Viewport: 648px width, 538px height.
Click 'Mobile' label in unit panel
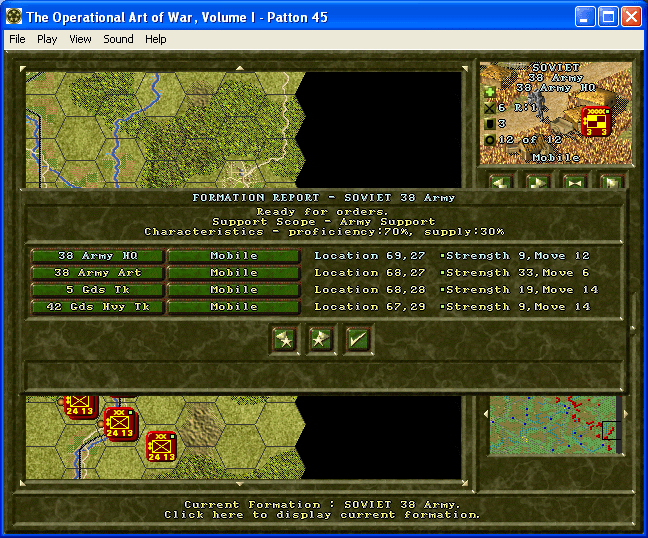pos(555,157)
